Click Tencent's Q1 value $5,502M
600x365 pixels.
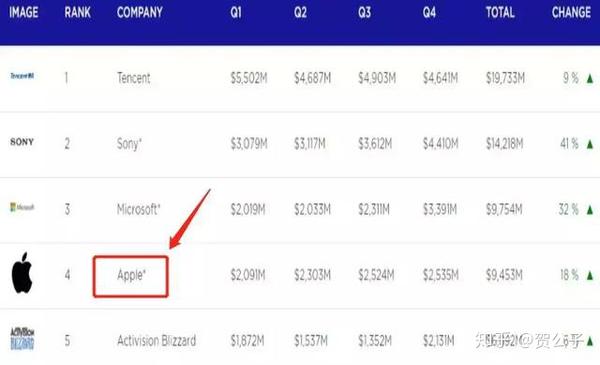[x=249, y=78]
